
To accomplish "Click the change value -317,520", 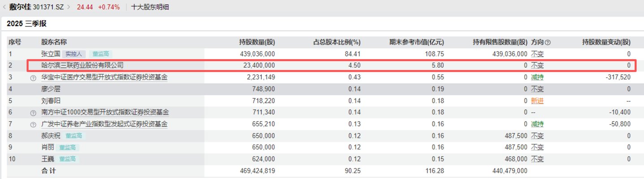I will click(x=618, y=77).
